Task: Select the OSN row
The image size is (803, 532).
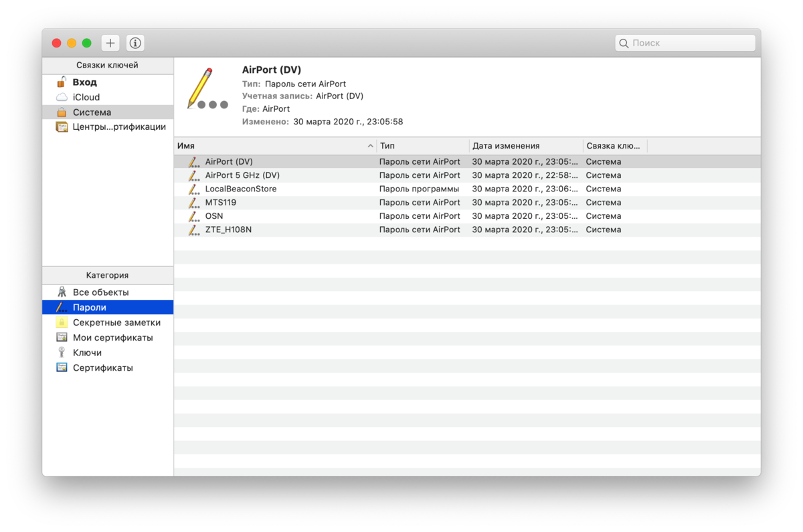Action: [467, 216]
